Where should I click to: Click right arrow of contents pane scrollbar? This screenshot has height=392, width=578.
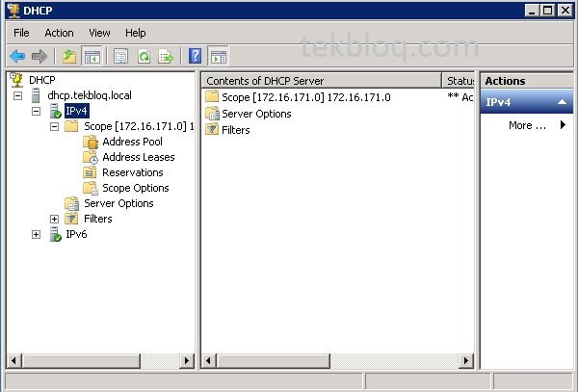[466, 360]
